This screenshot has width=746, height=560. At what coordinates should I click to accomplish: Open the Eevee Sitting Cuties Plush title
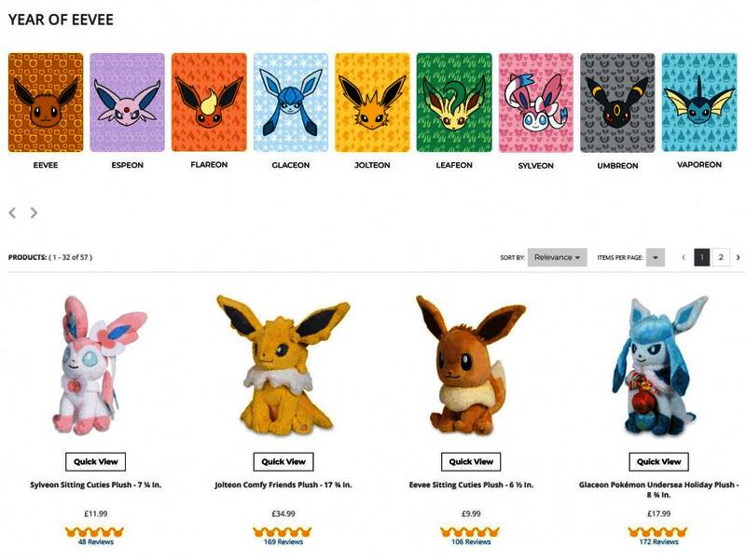471,485
